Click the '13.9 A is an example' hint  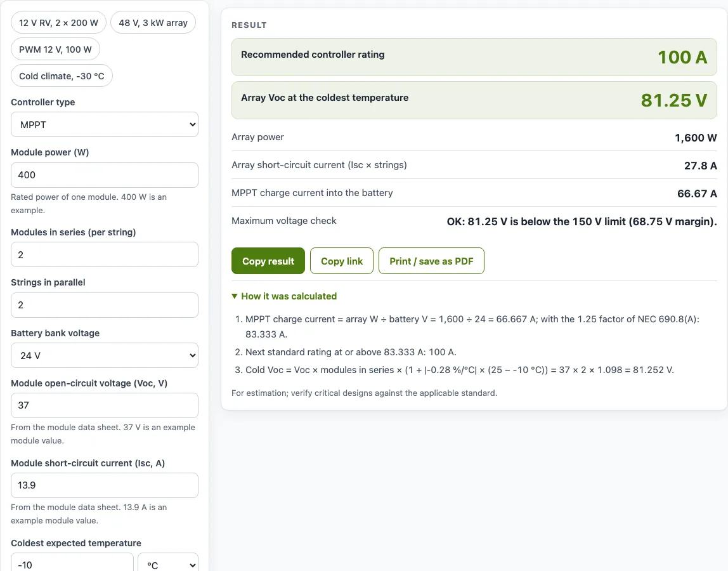[89, 514]
